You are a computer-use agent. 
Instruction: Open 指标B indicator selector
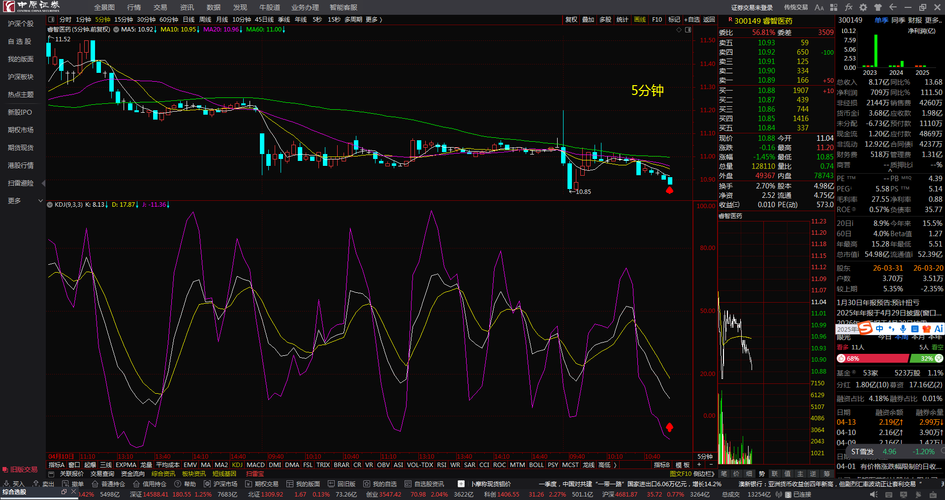(662, 465)
